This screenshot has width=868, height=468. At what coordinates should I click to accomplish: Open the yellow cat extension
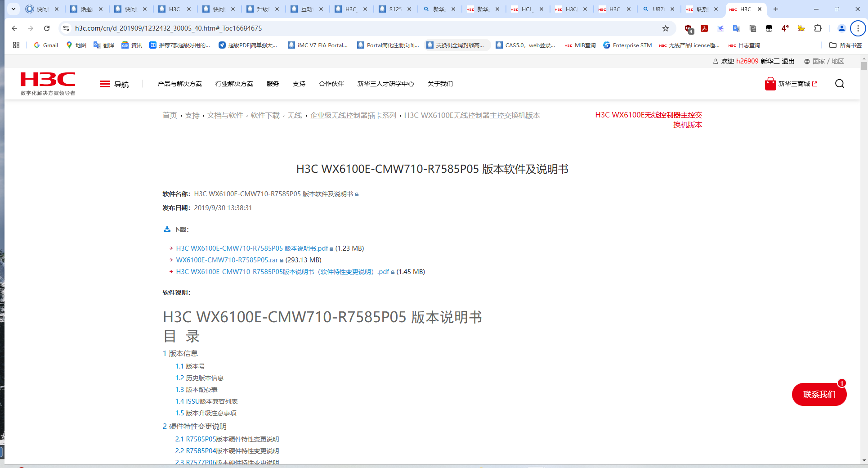(x=801, y=28)
